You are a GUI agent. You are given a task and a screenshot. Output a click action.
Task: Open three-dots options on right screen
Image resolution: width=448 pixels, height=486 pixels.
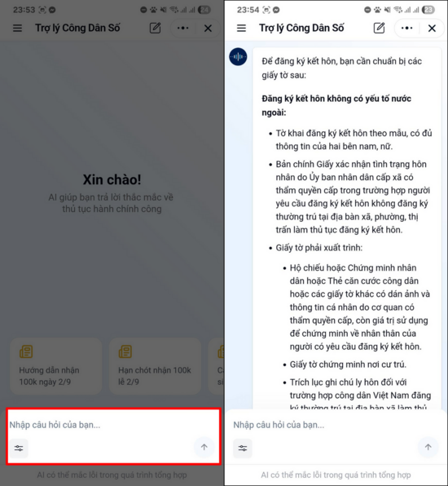(x=406, y=29)
